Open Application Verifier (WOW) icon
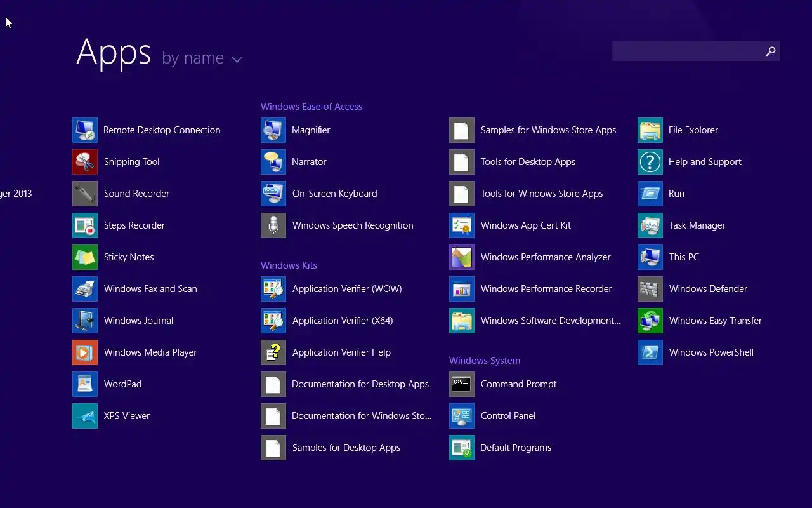Viewport: 812px width, 508px height. (273, 289)
